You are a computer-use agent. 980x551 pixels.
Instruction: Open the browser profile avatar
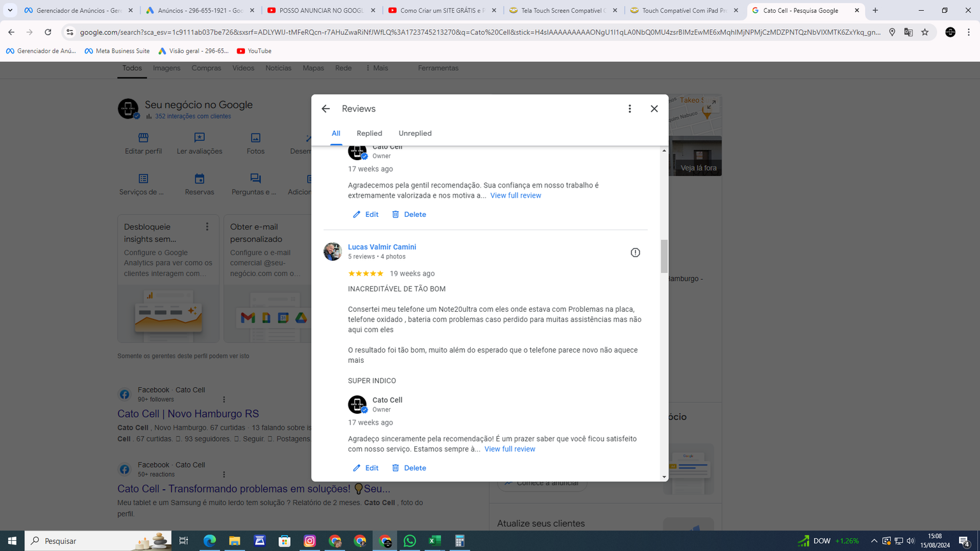tap(950, 32)
